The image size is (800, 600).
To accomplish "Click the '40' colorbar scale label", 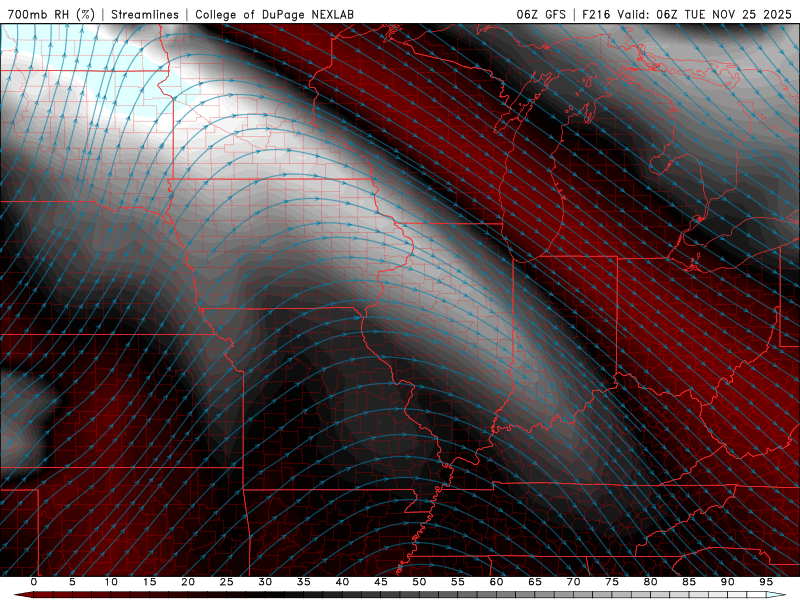I will [342, 582].
